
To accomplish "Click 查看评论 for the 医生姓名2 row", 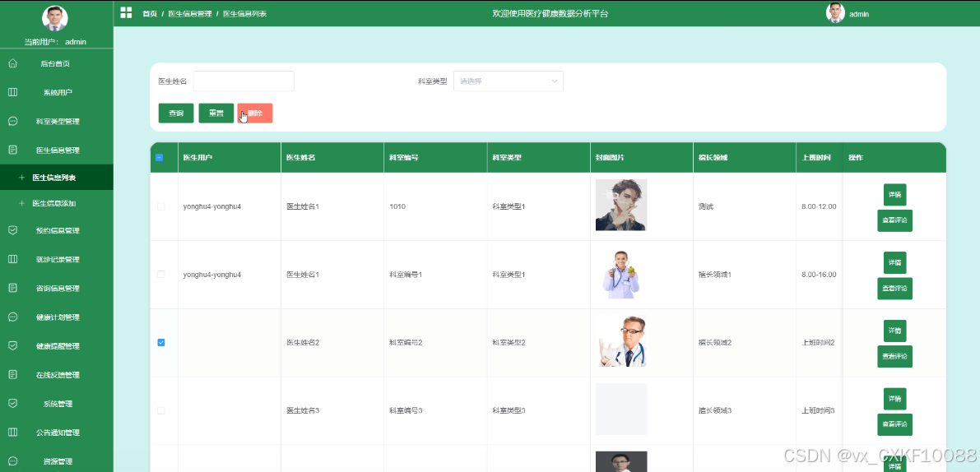I will click(x=894, y=357).
